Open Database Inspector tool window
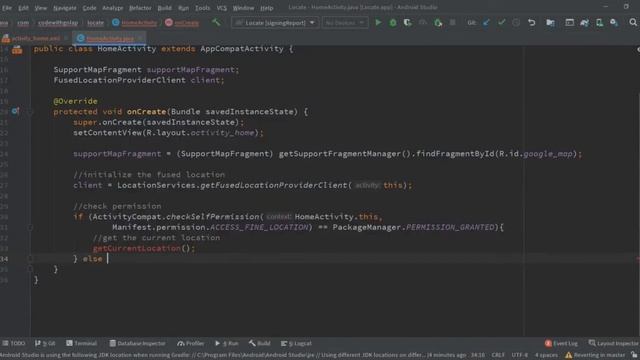Viewport: 640px width, 360px height. tap(137, 343)
